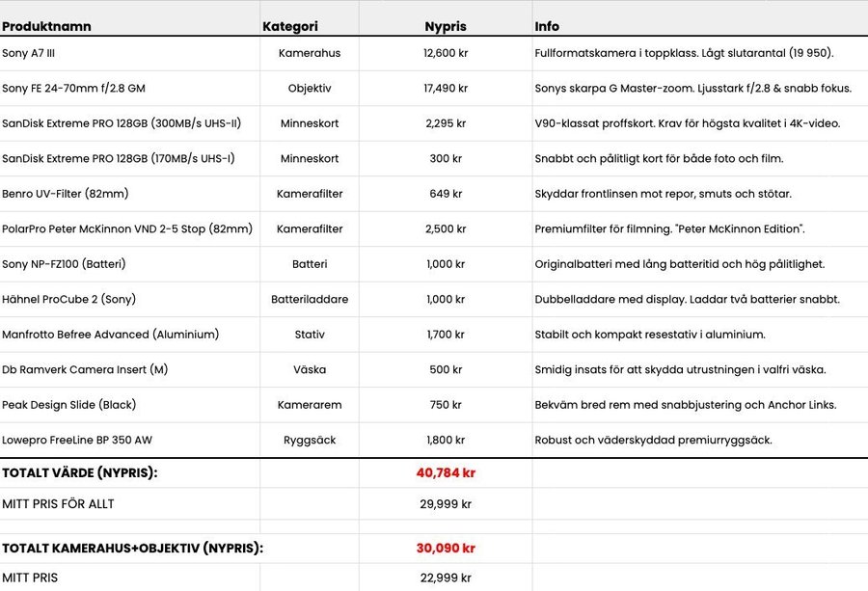The height and width of the screenshot is (591, 868).
Task: Click the Kamerahus category cell
Action: 309,53
